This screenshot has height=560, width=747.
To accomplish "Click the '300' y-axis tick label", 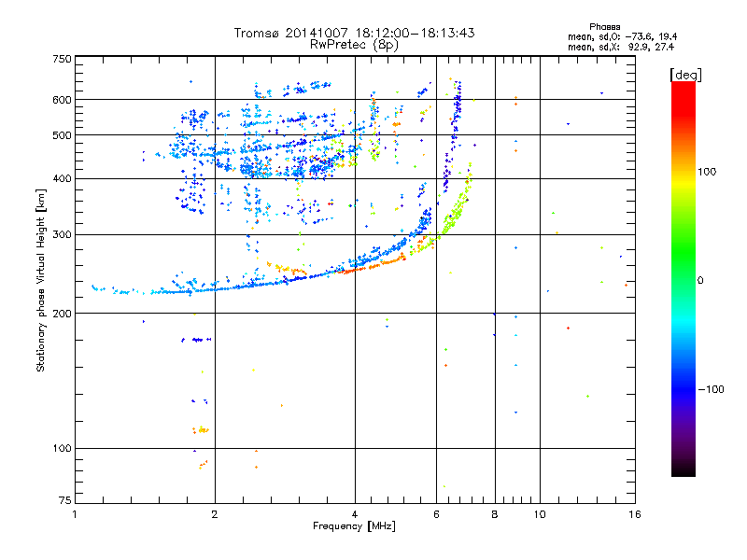I will (x=62, y=234).
